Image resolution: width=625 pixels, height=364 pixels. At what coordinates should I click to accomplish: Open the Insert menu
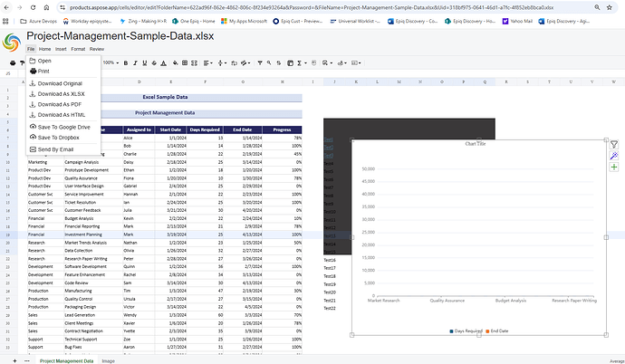point(60,48)
